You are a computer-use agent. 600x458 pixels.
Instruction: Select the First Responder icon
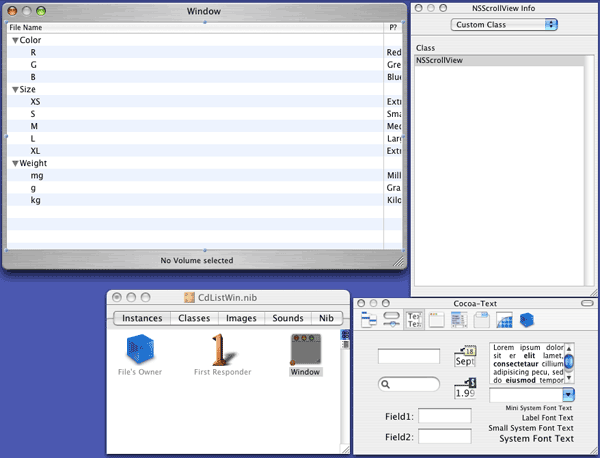[x=219, y=351]
